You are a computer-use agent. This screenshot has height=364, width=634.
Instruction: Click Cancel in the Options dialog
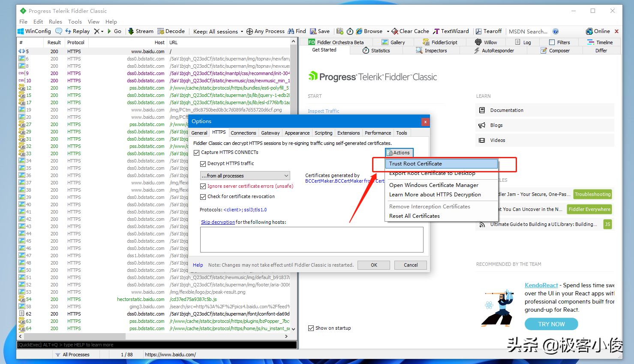pos(411,265)
